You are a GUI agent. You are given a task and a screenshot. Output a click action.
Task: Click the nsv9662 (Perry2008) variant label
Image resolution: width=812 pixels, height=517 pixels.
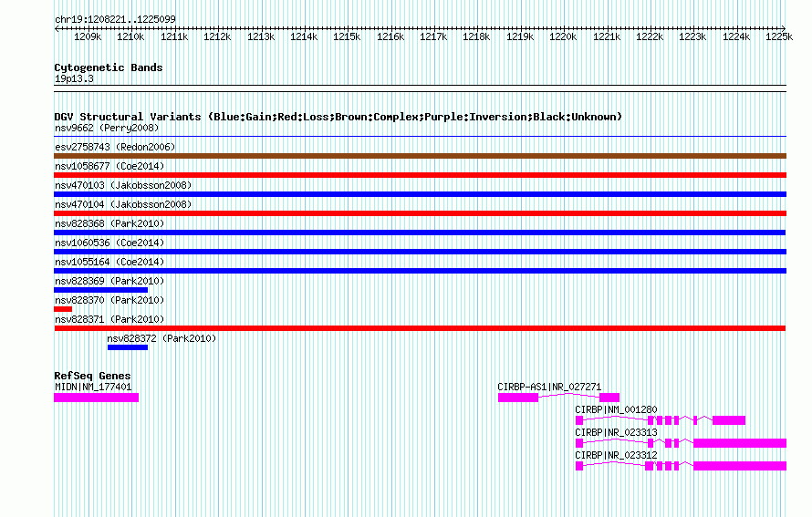tap(107, 128)
